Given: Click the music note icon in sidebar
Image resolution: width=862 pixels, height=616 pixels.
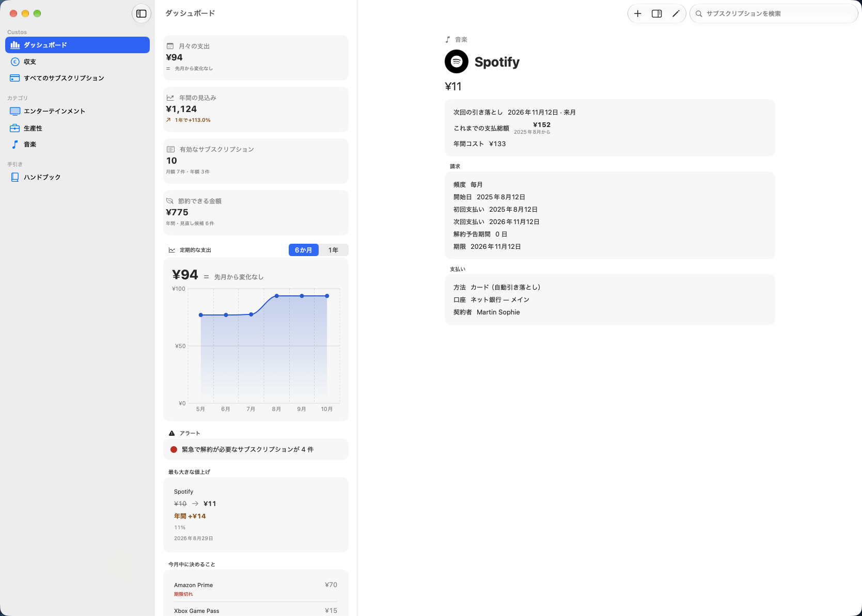Looking at the screenshot, I should pos(15,145).
